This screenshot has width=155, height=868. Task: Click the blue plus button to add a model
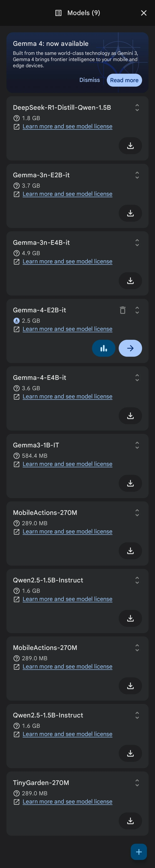coord(138,852)
